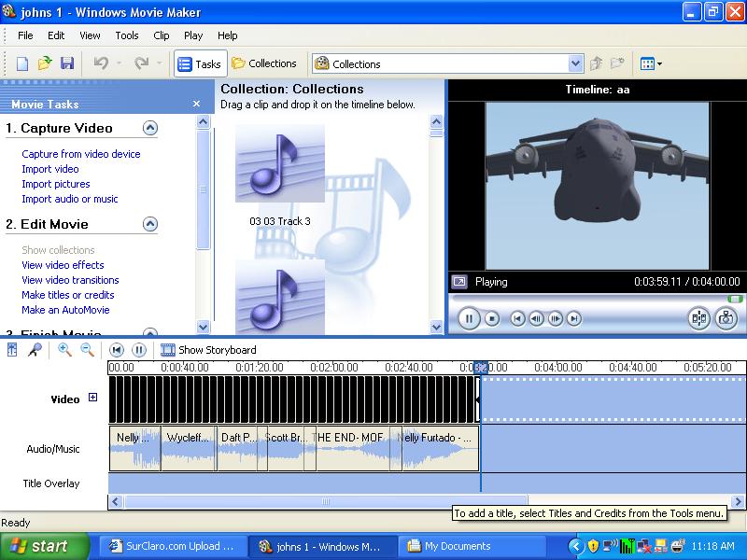Viewport: 747px width, 560px height.
Task: Click the timeline horizontal scrollbar right arrow
Action: tap(738, 501)
